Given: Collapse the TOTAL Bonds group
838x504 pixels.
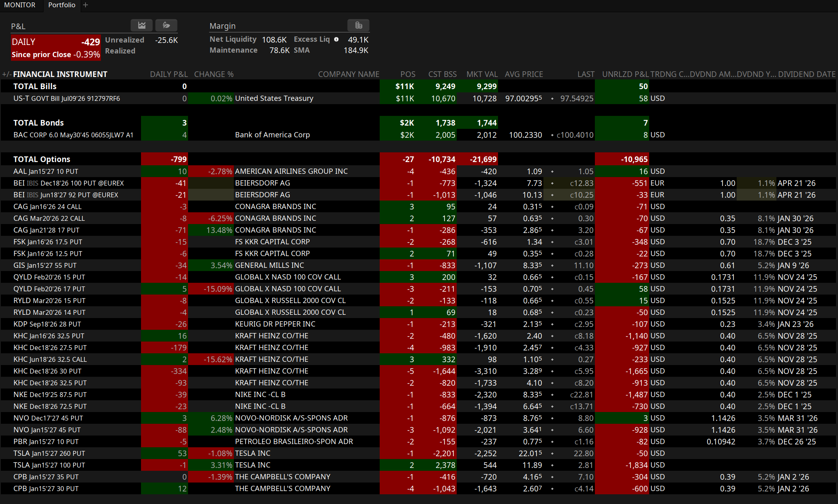Looking at the screenshot, I should coord(38,123).
